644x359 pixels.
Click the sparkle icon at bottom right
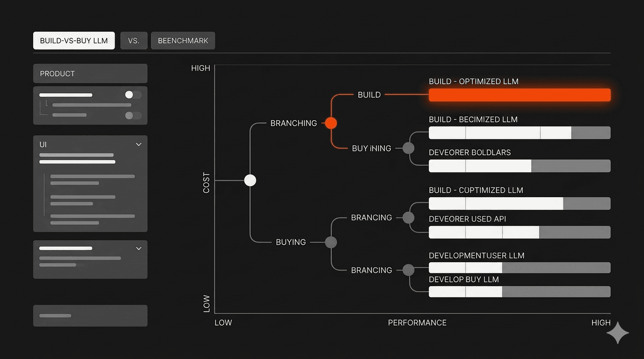[x=617, y=332]
